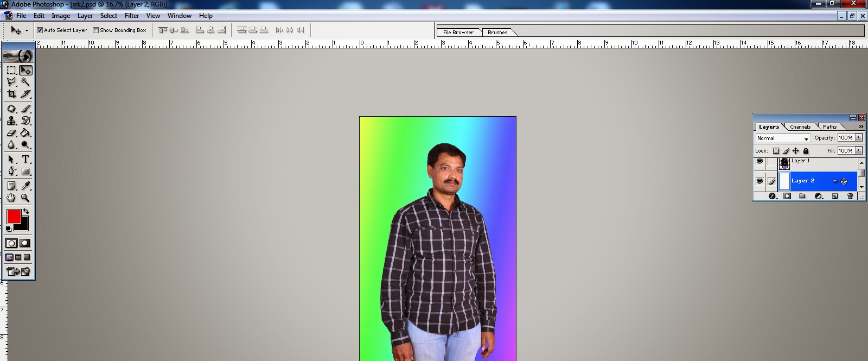Switch to the Paths tab

pyautogui.click(x=830, y=127)
